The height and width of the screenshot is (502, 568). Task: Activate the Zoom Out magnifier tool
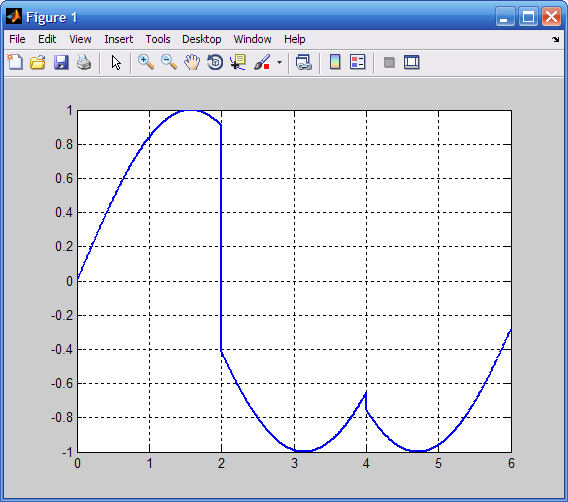pos(169,62)
